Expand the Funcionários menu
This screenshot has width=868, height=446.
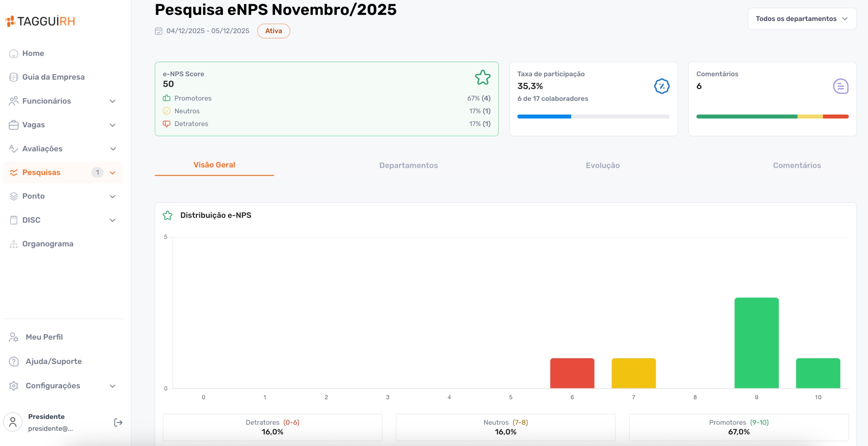pyautogui.click(x=112, y=101)
